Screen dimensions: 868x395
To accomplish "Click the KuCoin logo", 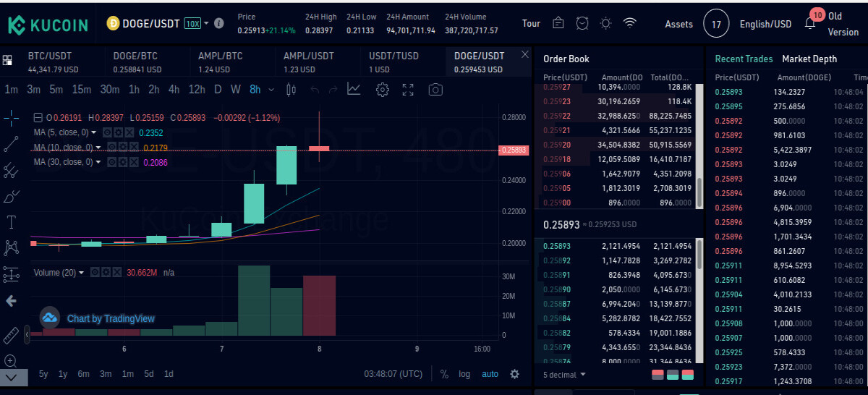I will click(48, 25).
